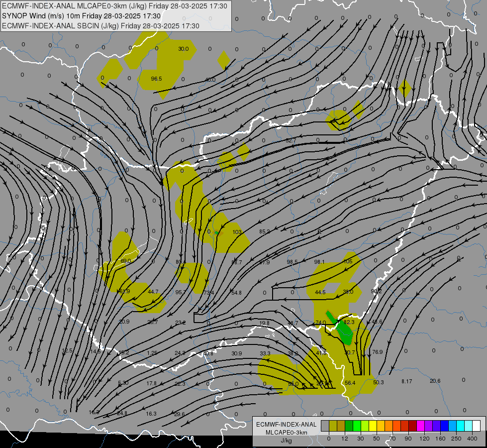487x448 pixels.
Task: Click the 5.30 map value
Action: click(x=123, y=383)
